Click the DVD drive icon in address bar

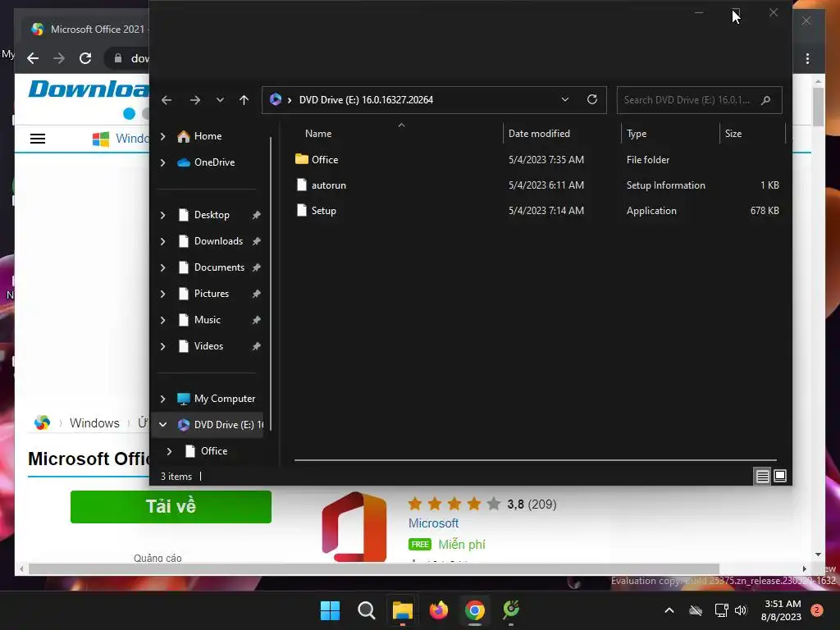(x=276, y=99)
